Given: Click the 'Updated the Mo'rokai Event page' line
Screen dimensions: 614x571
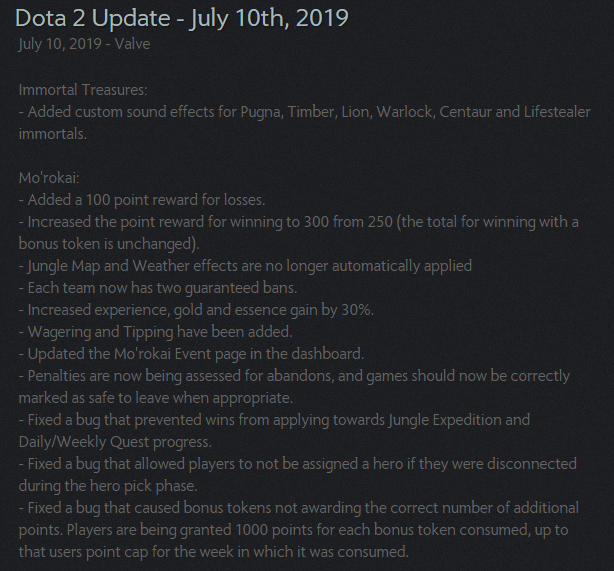Looking at the screenshot, I should click(191, 354).
